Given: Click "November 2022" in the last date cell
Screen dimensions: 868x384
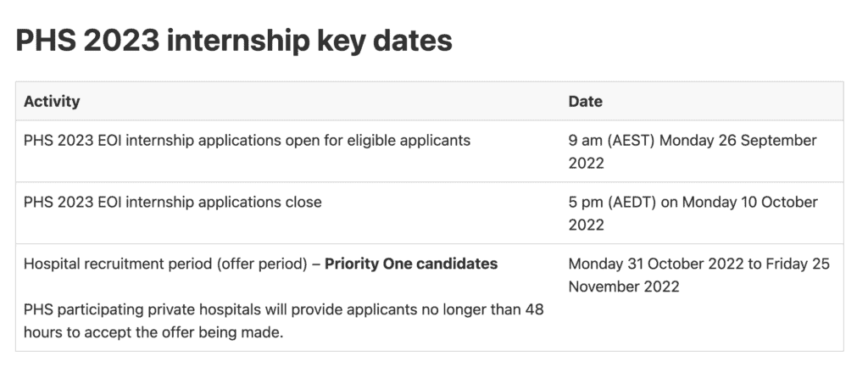Looking at the screenshot, I should [624, 287].
